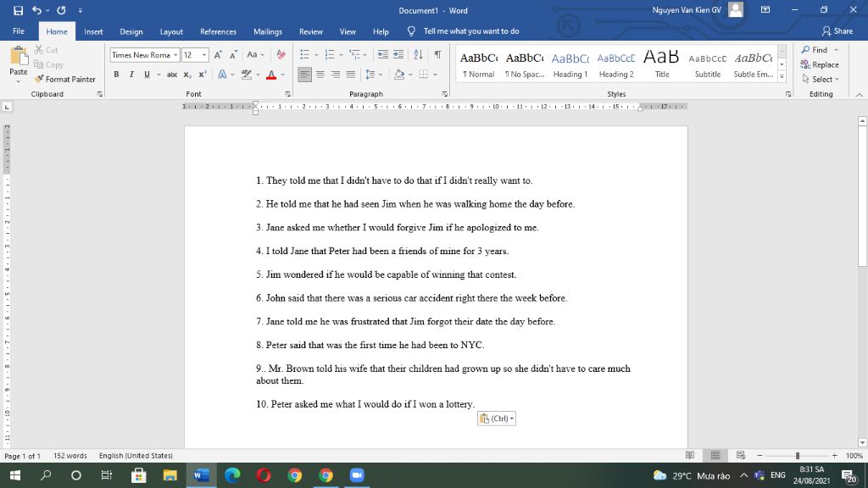Click English (United States) language status

136,455
